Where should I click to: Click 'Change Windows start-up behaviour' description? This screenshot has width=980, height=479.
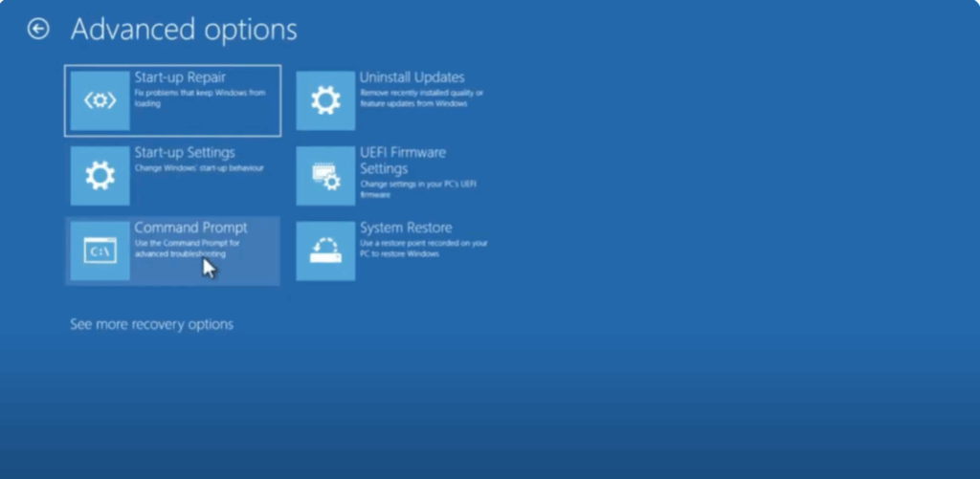198,168
